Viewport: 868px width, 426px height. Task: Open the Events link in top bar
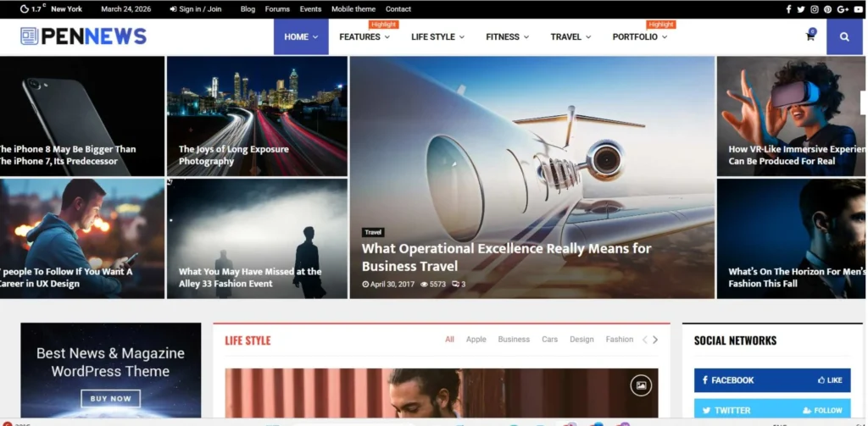[310, 9]
